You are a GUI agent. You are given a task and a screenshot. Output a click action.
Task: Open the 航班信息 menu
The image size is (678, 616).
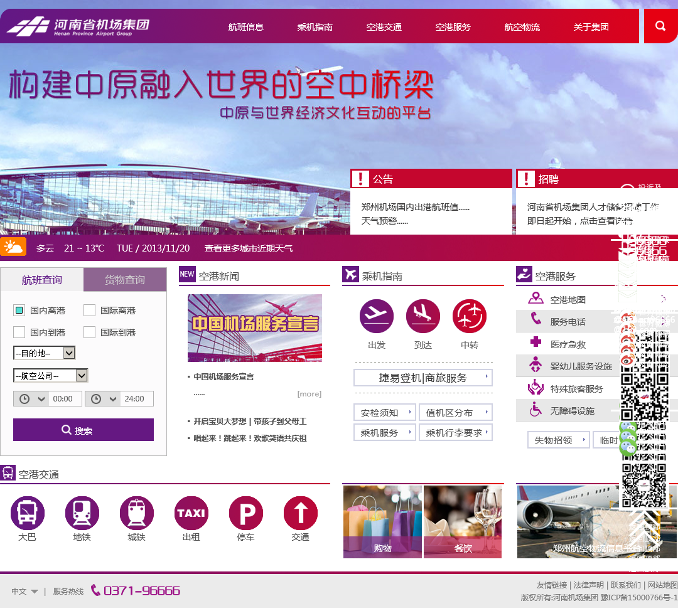246,27
